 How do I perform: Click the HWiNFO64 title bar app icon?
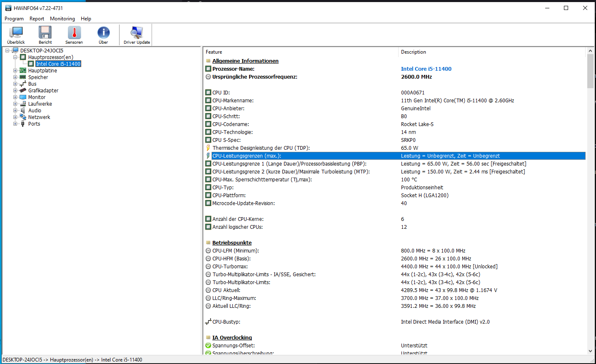click(8, 8)
